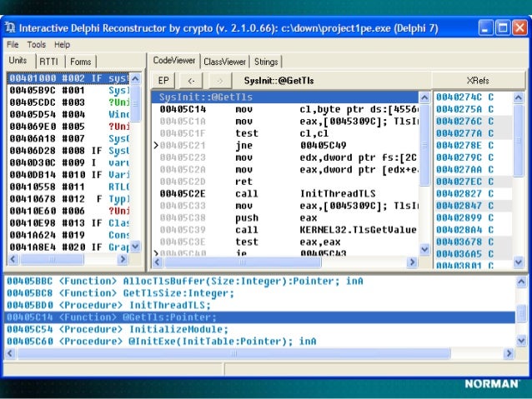The image size is (532, 399).
Task: Click the application icon in title bar
Action: click(x=11, y=27)
